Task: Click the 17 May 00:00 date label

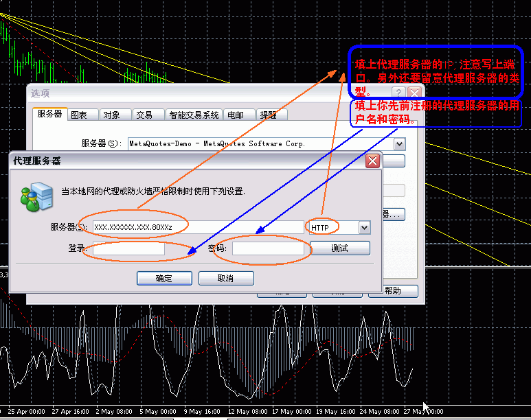Action: [291, 412]
